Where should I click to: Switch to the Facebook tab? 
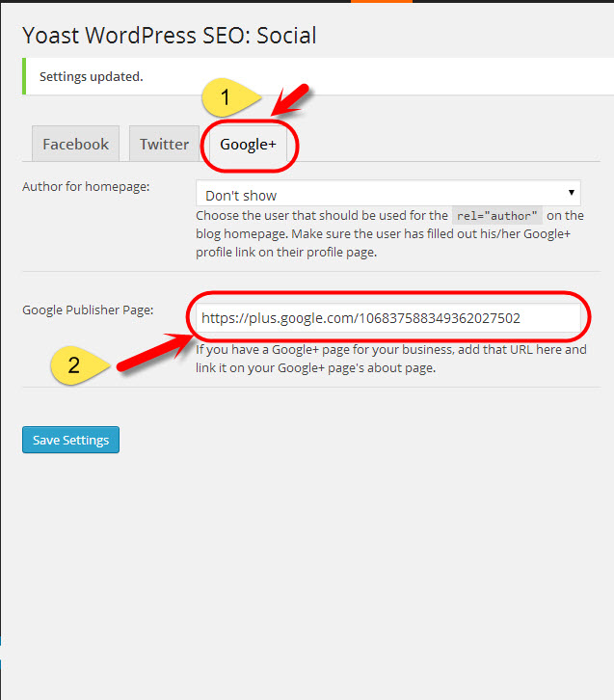75,144
